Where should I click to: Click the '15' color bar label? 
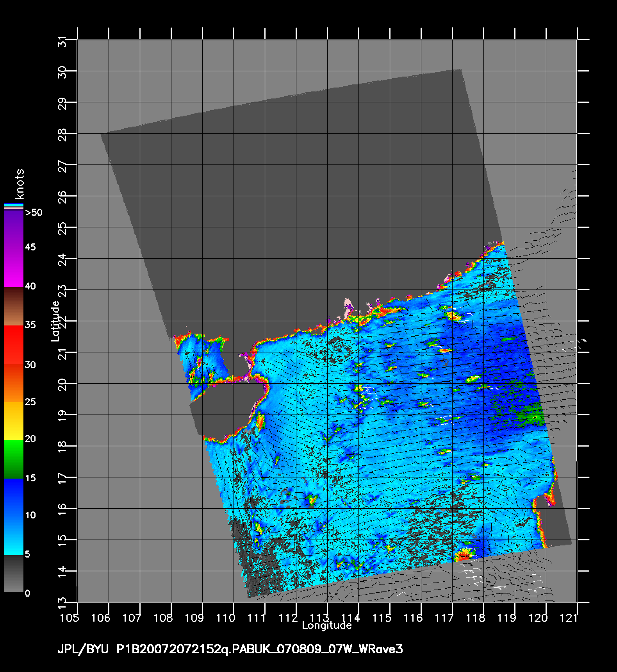click(x=30, y=478)
